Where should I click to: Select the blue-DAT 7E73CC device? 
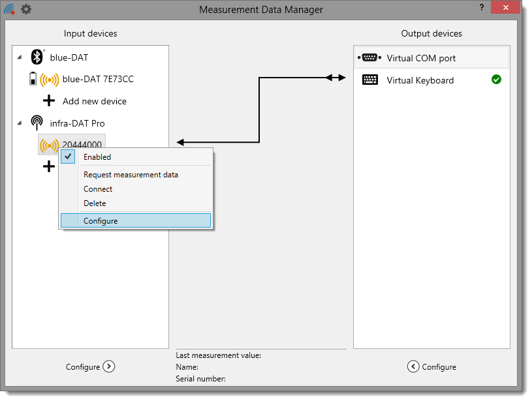pos(98,80)
